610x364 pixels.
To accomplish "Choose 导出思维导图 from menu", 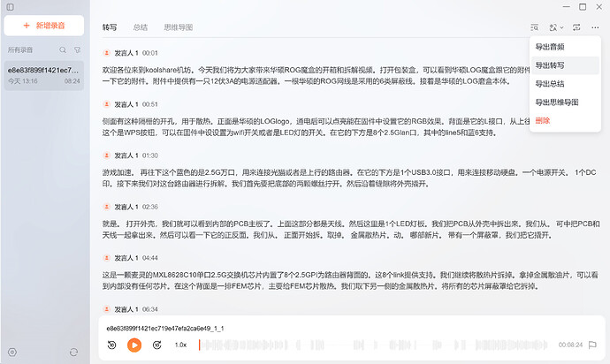I will click(x=565, y=102).
